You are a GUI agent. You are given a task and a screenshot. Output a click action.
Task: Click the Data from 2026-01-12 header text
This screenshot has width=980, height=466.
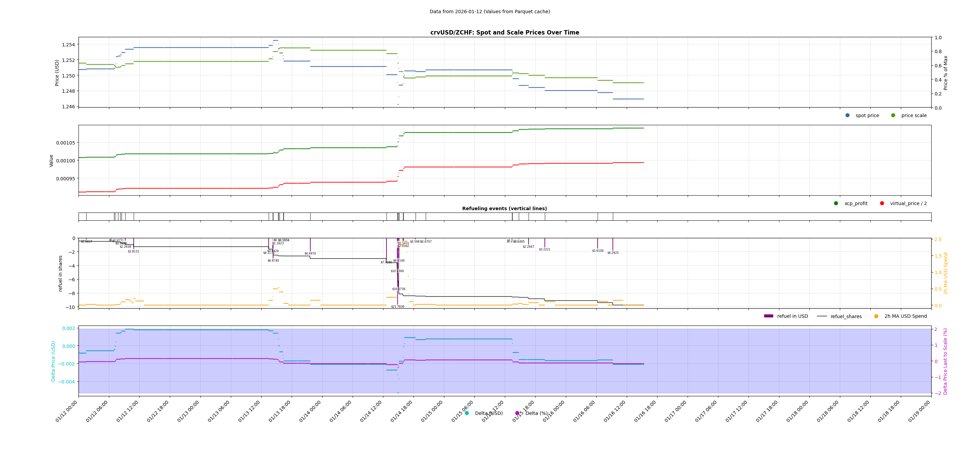[490, 12]
